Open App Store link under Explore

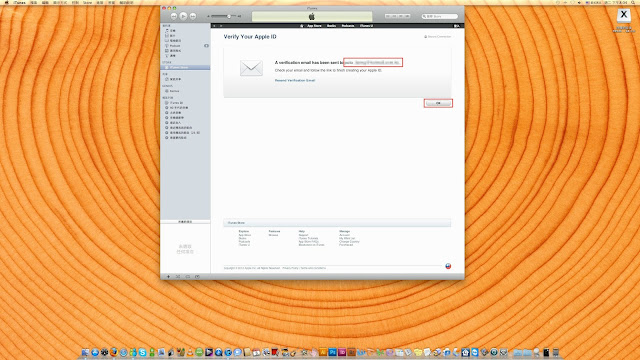point(245,235)
